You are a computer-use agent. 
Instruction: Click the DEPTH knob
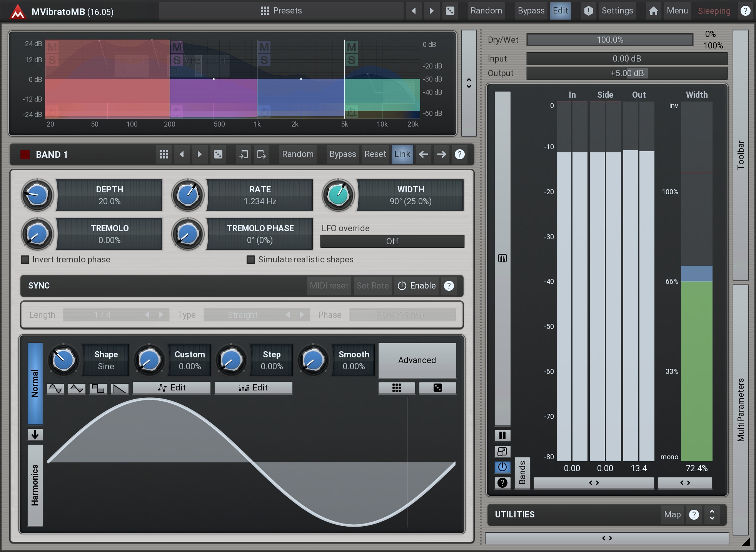[x=37, y=195]
